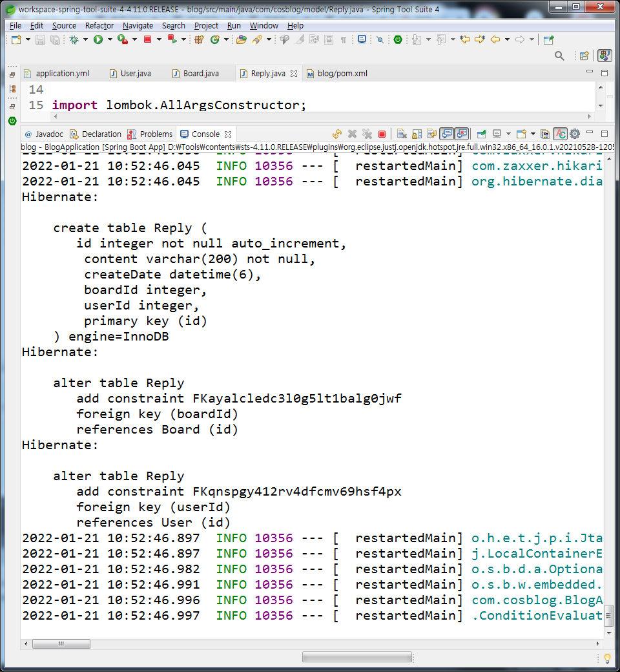
Task: Click the Pin Console icon
Action: [482, 134]
